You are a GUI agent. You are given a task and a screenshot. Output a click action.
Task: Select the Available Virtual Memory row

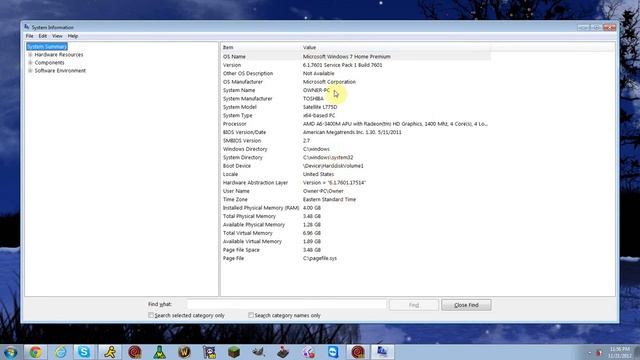[x=356, y=242]
